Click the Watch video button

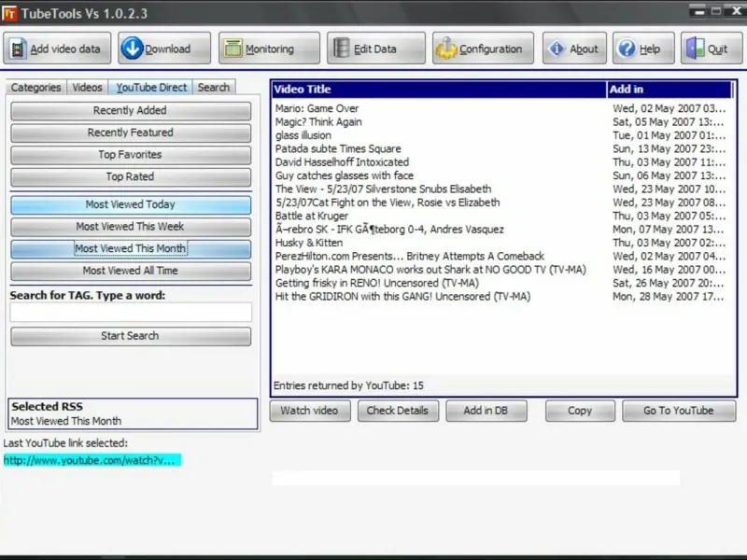tap(310, 411)
